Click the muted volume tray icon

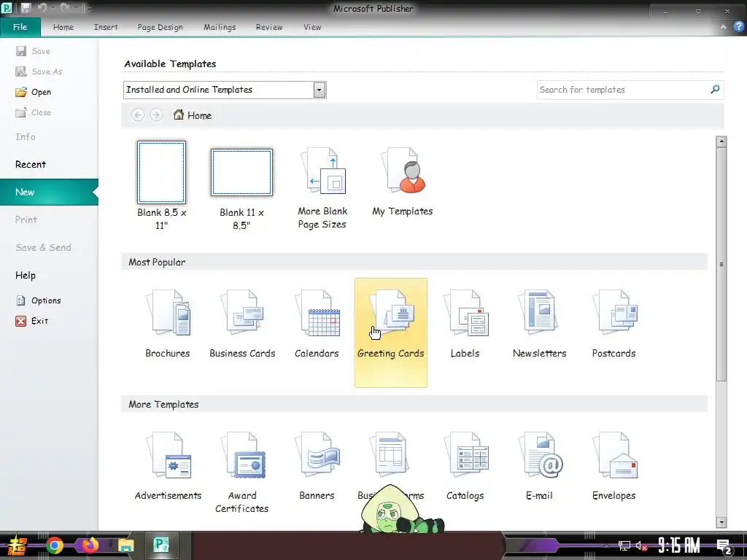641,545
